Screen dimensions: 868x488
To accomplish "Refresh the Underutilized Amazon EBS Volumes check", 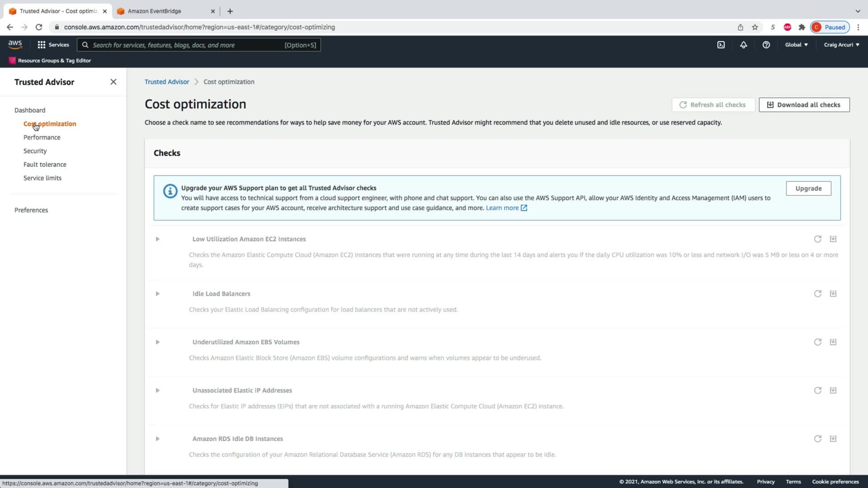I will (x=817, y=342).
